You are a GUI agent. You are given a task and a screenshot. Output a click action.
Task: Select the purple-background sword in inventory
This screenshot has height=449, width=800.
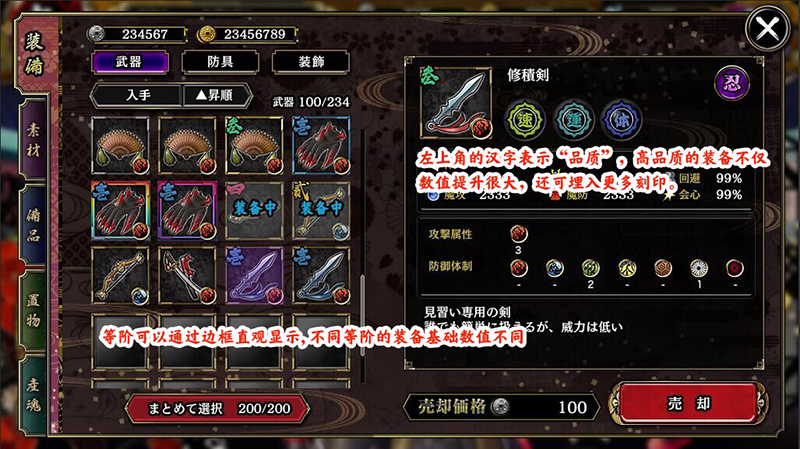pos(254,276)
